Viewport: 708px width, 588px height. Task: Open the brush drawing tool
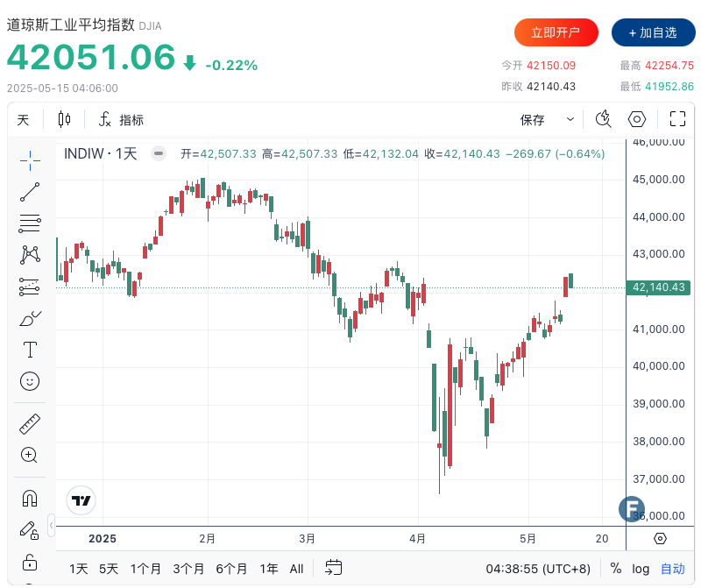click(30, 318)
